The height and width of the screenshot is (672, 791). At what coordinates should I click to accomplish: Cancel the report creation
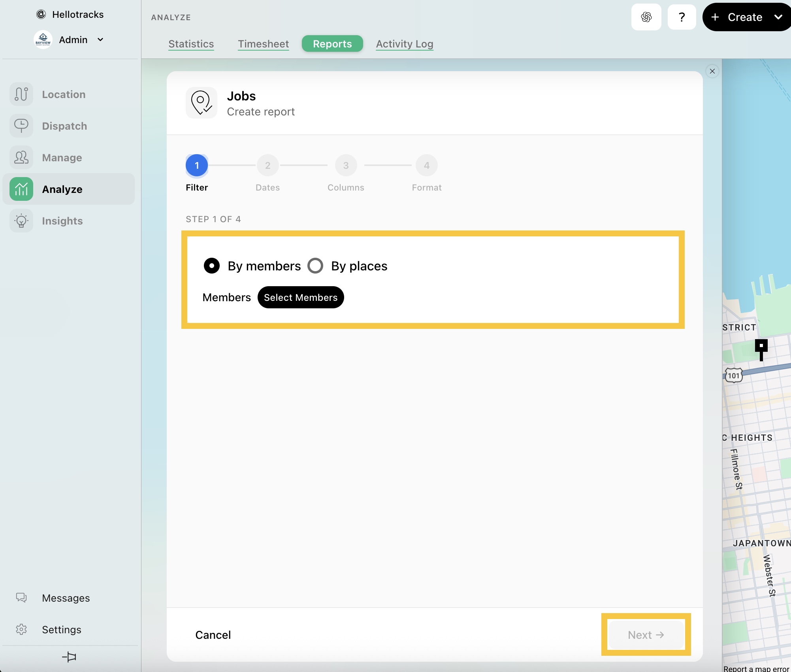213,635
